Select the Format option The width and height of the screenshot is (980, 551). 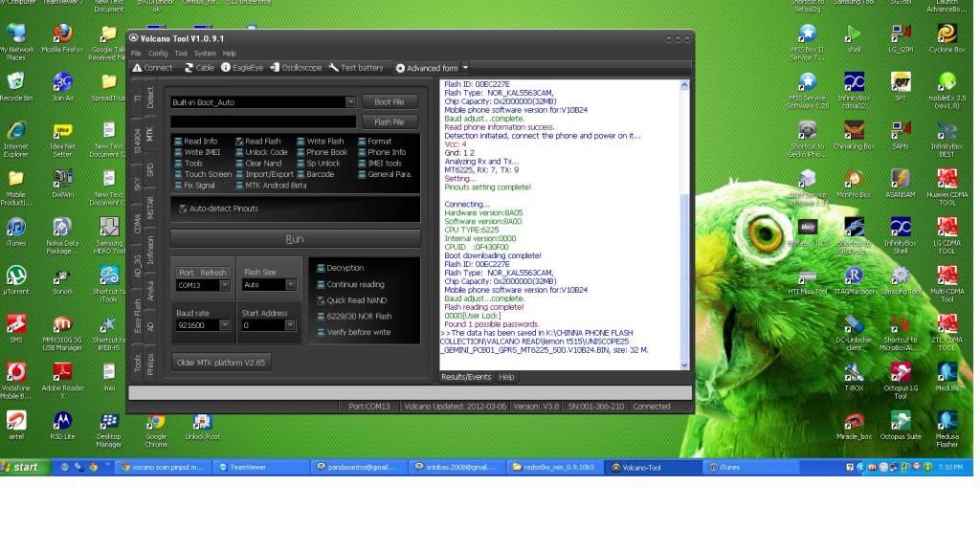(375, 142)
